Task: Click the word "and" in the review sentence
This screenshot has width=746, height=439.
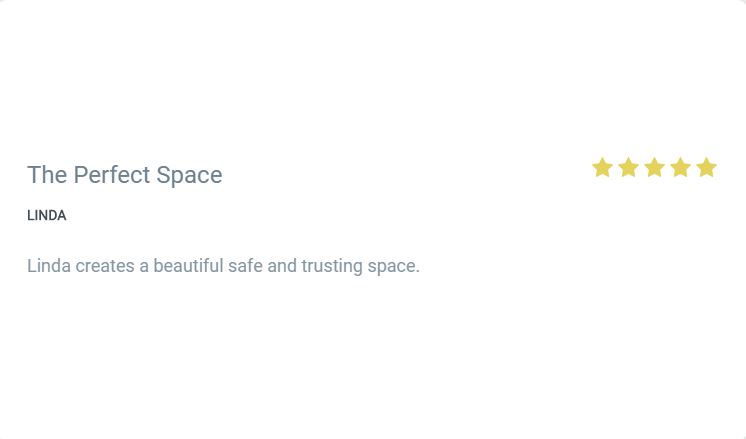Action: click(282, 266)
